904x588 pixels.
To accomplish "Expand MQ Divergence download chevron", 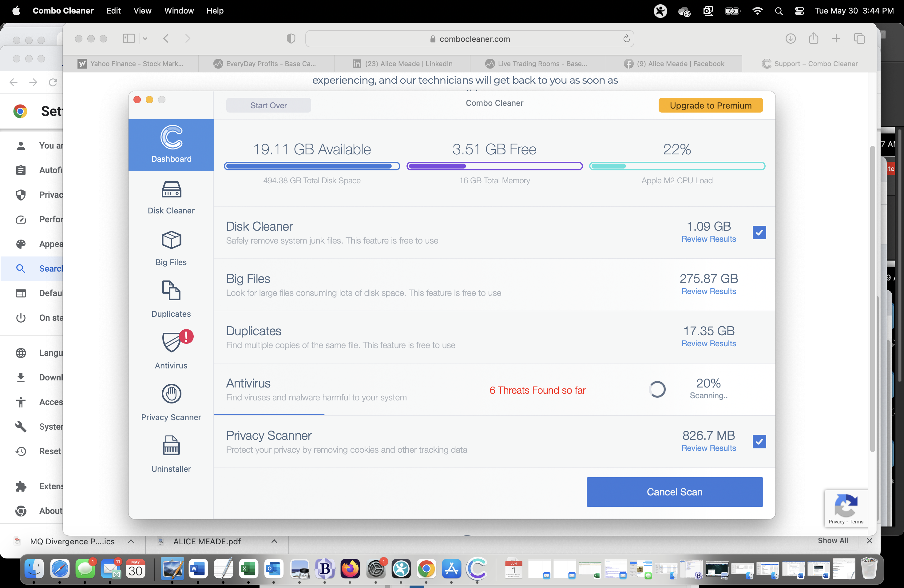I will [131, 541].
